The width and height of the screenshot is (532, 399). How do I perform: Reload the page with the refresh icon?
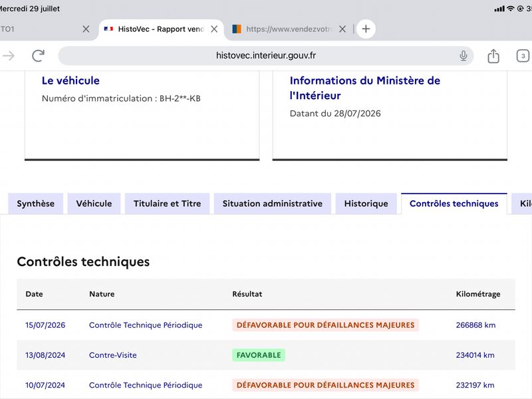pyautogui.click(x=38, y=56)
